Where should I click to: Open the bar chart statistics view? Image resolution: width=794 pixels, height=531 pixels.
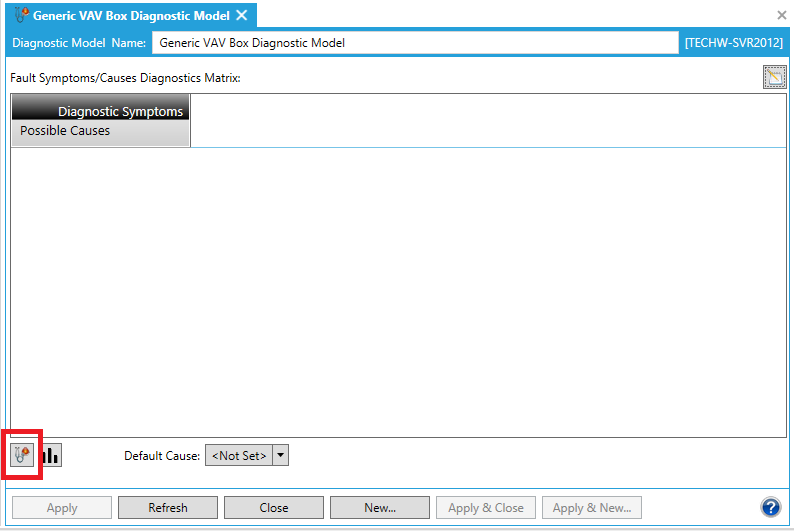coord(50,455)
